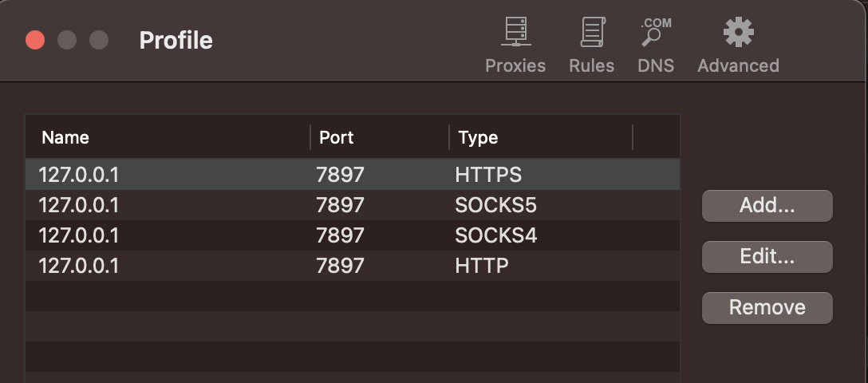Click port 7897 in the HTTP row
This screenshot has width=868, height=383.
340,267
